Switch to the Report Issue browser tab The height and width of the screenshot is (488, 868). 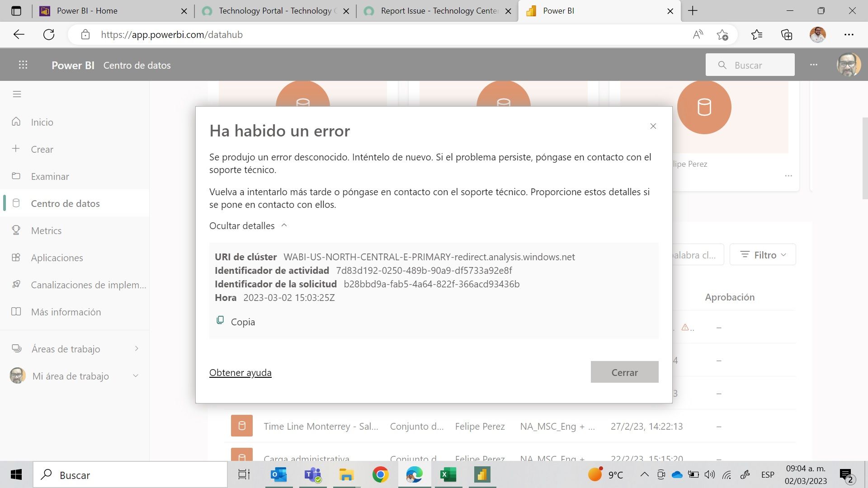[438, 11]
